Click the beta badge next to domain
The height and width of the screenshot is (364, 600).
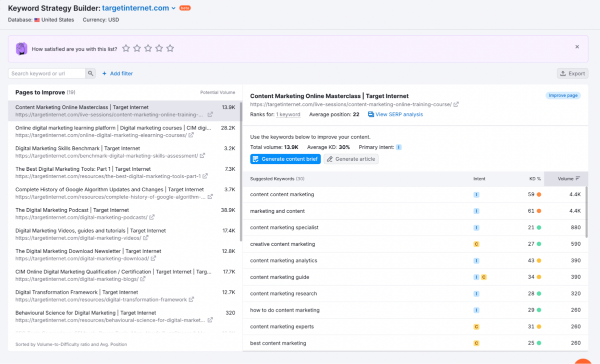[185, 8]
